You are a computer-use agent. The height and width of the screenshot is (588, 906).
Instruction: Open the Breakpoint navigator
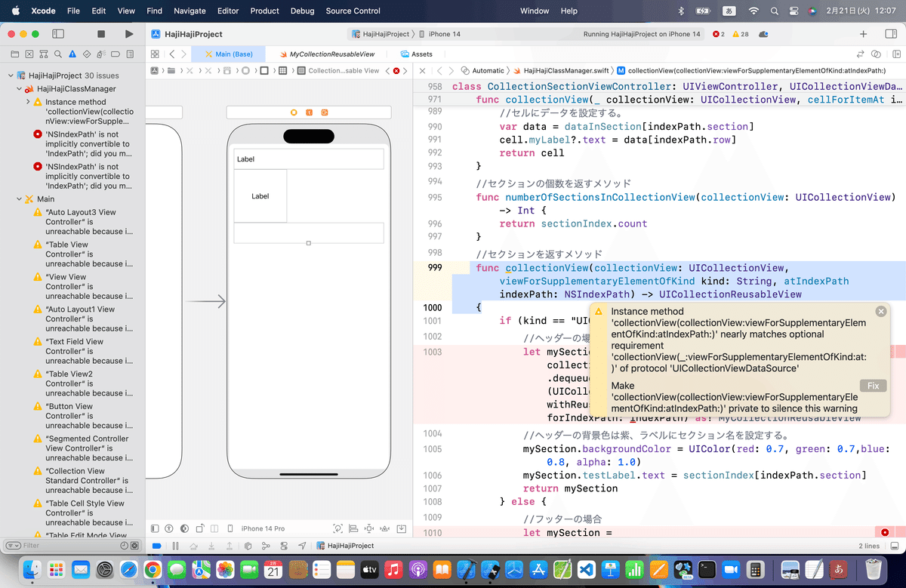[116, 54]
